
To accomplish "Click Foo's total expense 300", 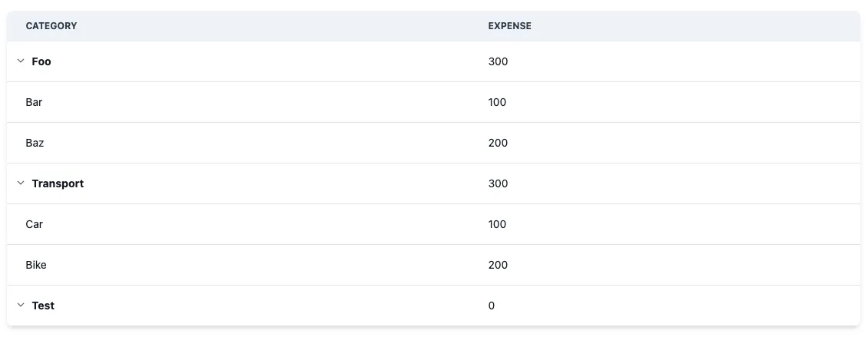I will (x=498, y=61).
